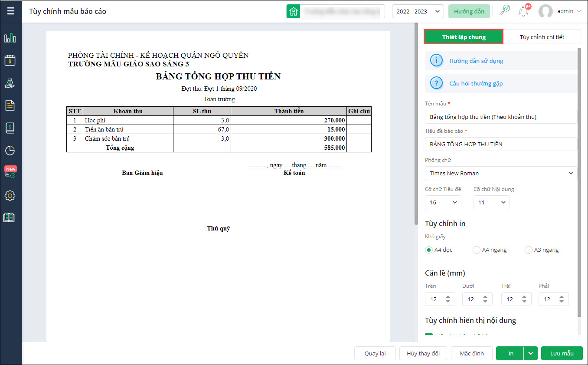The width and height of the screenshot is (588, 365).
Task: Click the settings panel vertical scrollbar
Action: [x=579, y=182]
